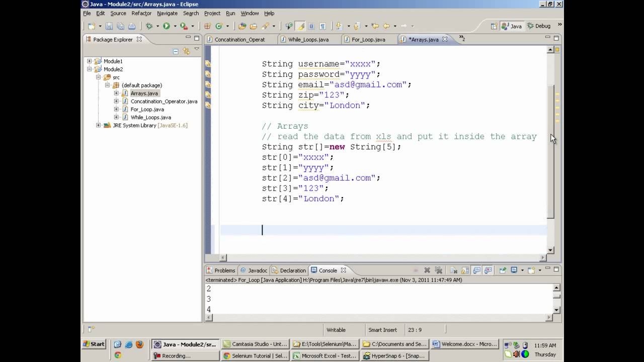Click the Open Type toolbar icon

pyautogui.click(x=242, y=26)
